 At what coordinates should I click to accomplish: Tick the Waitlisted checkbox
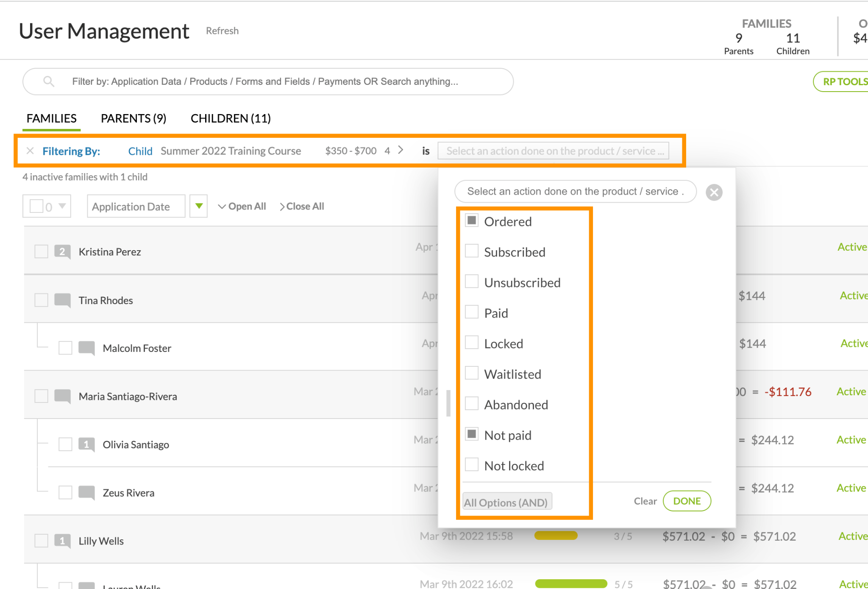tap(472, 374)
